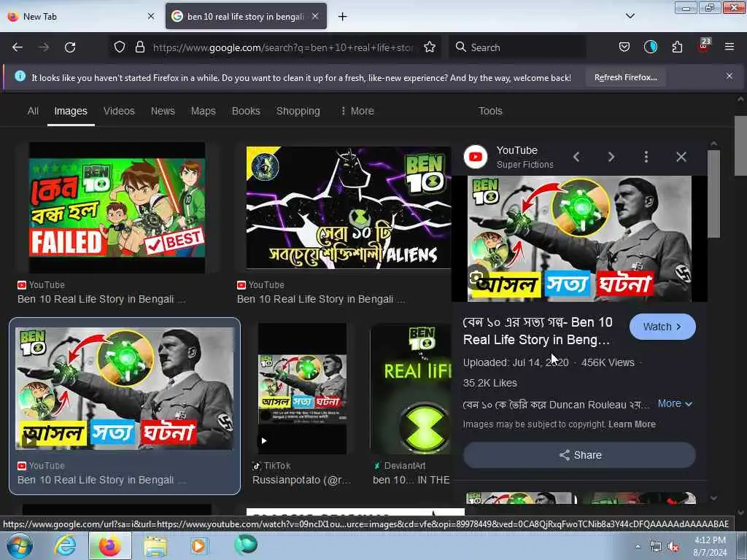Viewport: 747px width, 560px height.
Task: Click the page vertical scrollbar thumb
Action: pos(740,146)
